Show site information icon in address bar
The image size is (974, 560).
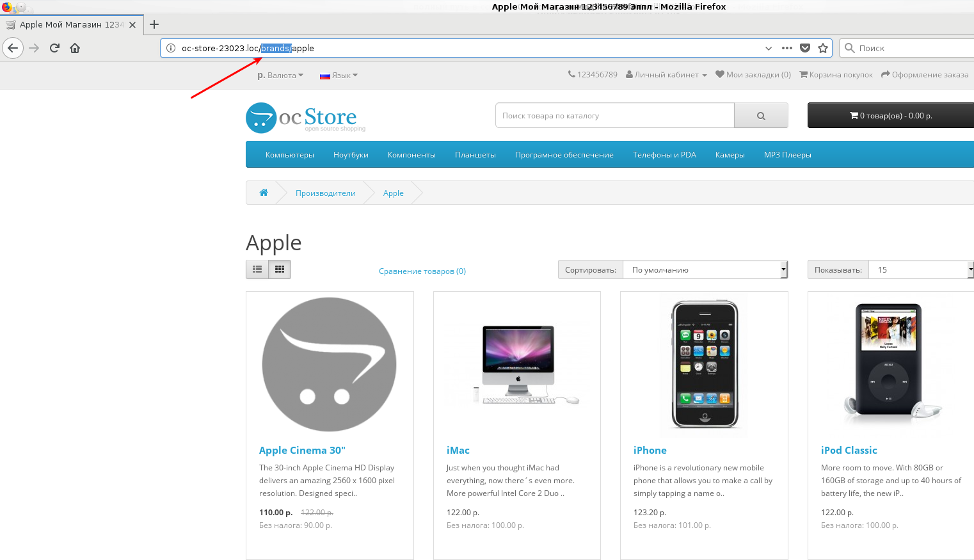[171, 48]
